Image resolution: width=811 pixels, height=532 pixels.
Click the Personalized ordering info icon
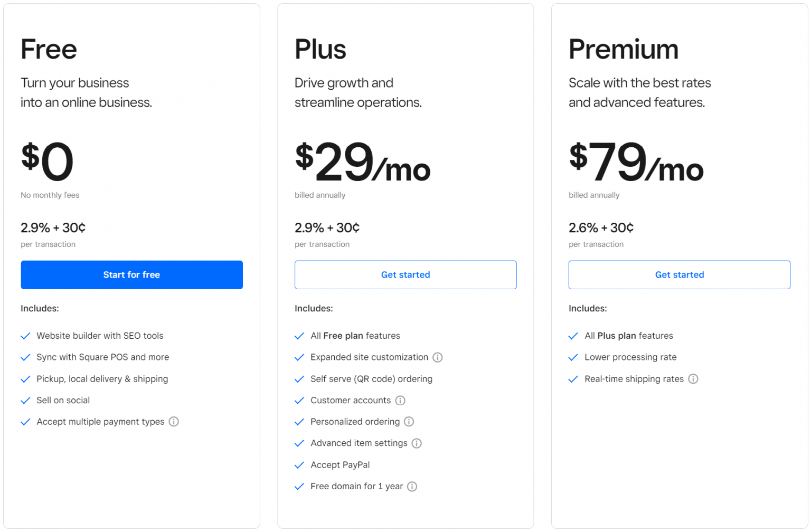(x=409, y=422)
